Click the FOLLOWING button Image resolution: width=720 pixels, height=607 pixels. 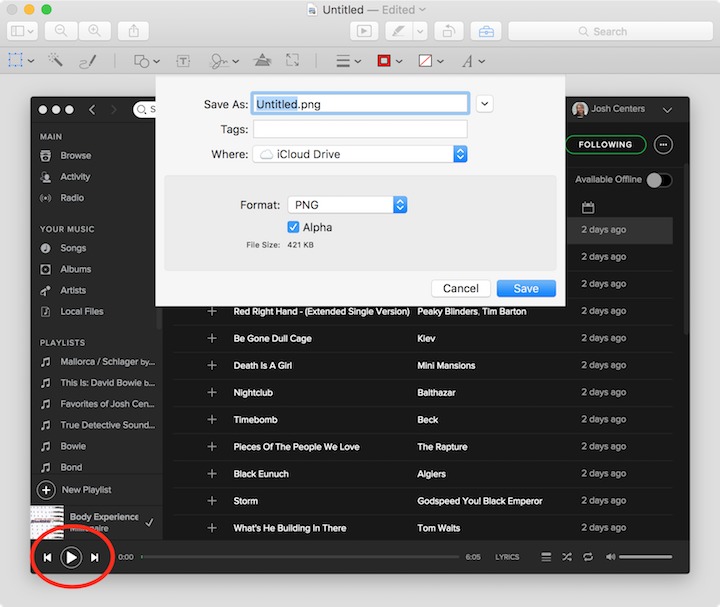(605, 145)
